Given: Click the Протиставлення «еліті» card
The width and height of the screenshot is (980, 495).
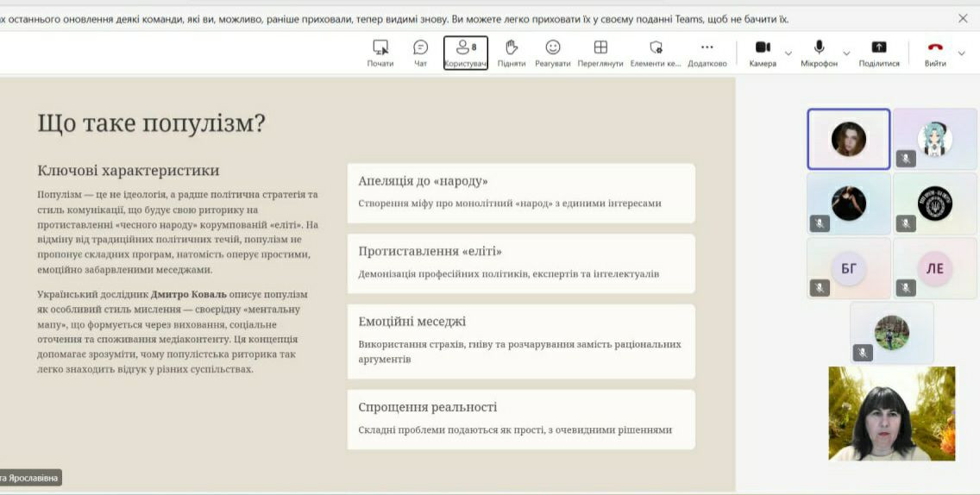Looking at the screenshot, I should coord(521,264).
